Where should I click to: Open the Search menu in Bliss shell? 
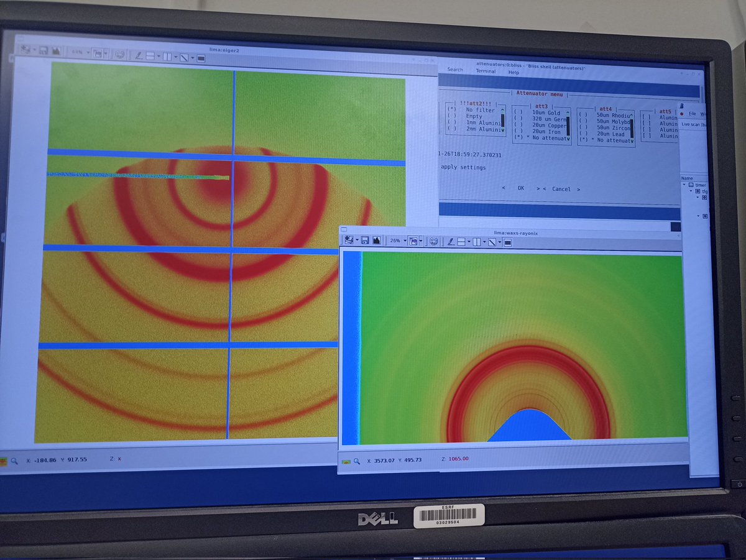(455, 70)
